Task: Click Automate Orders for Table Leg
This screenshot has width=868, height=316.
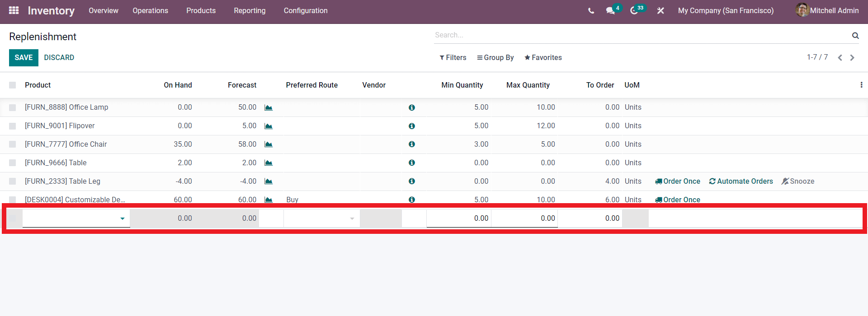Action: tap(741, 181)
